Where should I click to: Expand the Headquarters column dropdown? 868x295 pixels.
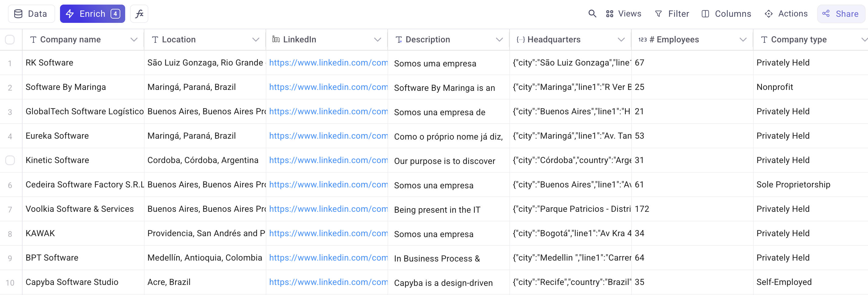(621, 40)
